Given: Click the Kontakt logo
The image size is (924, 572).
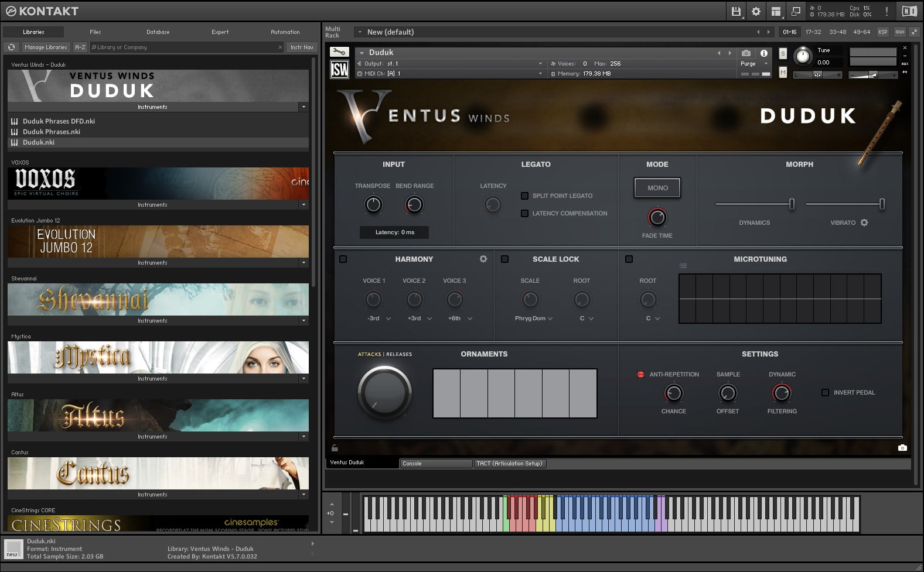Looking at the screenshot, I should tap(42, 11).
